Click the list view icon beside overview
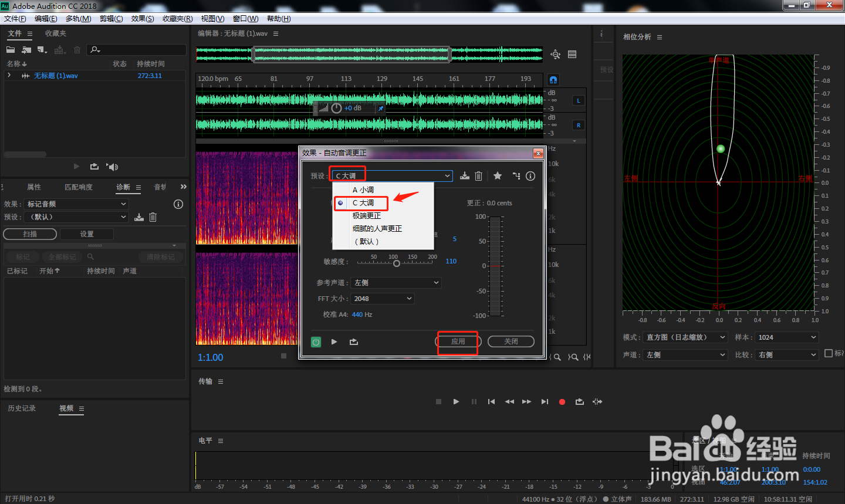The height and width of the screenshot is (504, 845). (x=572, y=55)
